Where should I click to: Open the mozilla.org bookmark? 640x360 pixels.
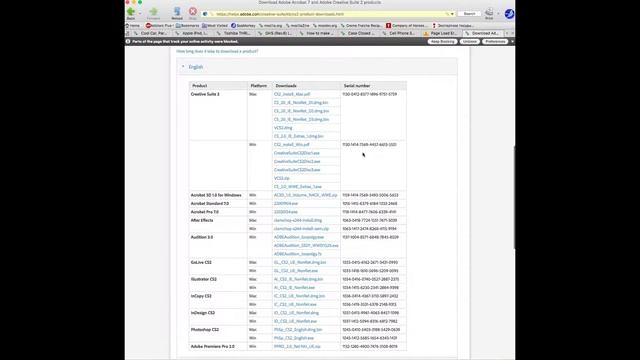pyautogui.click(x=271, y=25)
